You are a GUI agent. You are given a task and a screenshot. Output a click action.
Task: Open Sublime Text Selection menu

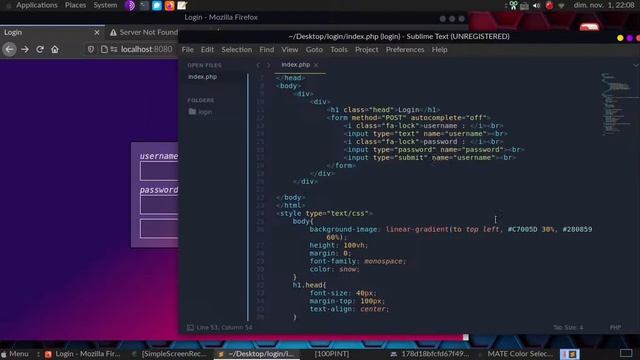point(236,49)
